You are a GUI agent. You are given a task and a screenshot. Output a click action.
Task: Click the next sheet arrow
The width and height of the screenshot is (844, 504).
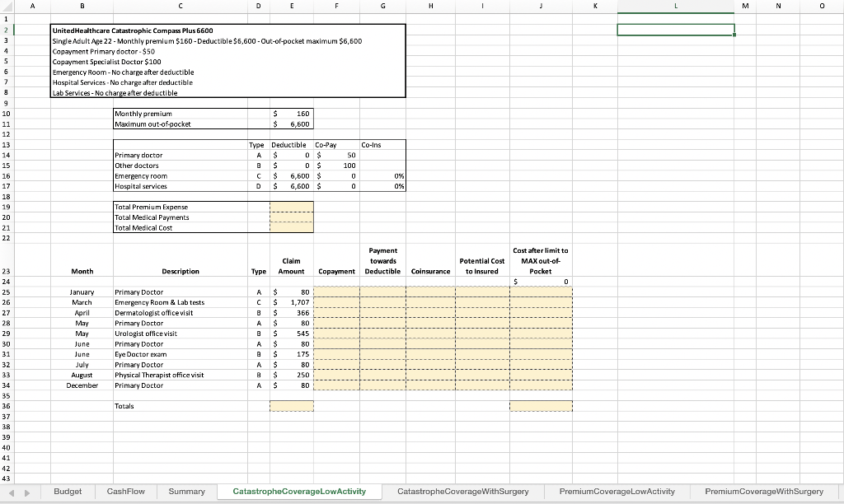click(x=27, y=492)
